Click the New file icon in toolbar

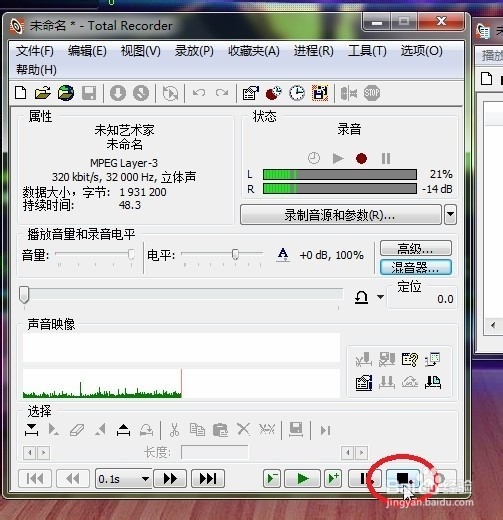(21, 93)
